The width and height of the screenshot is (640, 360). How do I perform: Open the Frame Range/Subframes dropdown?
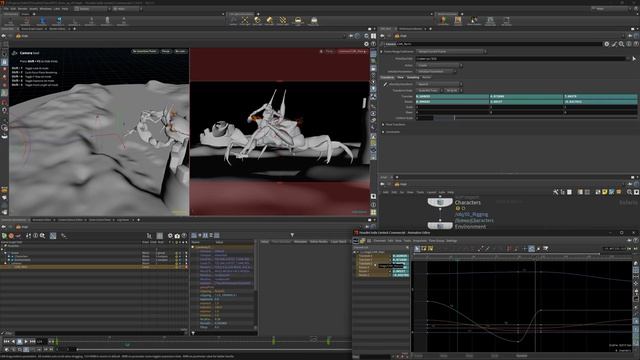[x=451, y=51]
